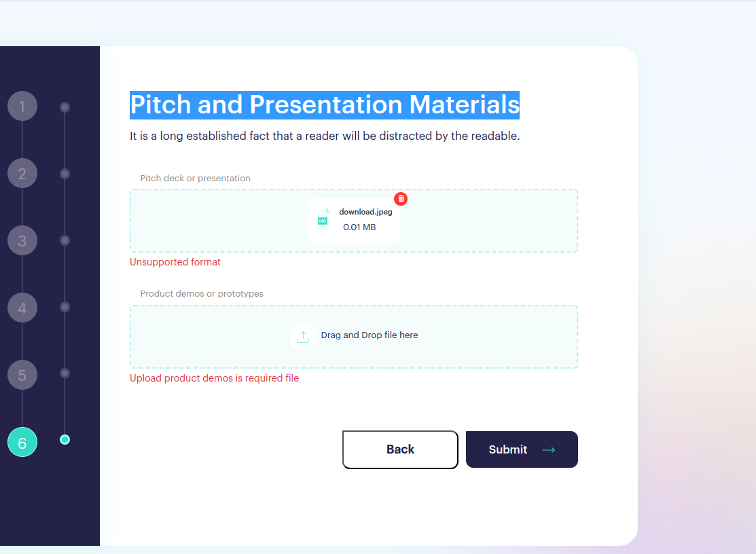The height and width of the screenshot is (554, 756).
Task: Click the timeline dot beside step 3
Action: click(x=65, y=240)
